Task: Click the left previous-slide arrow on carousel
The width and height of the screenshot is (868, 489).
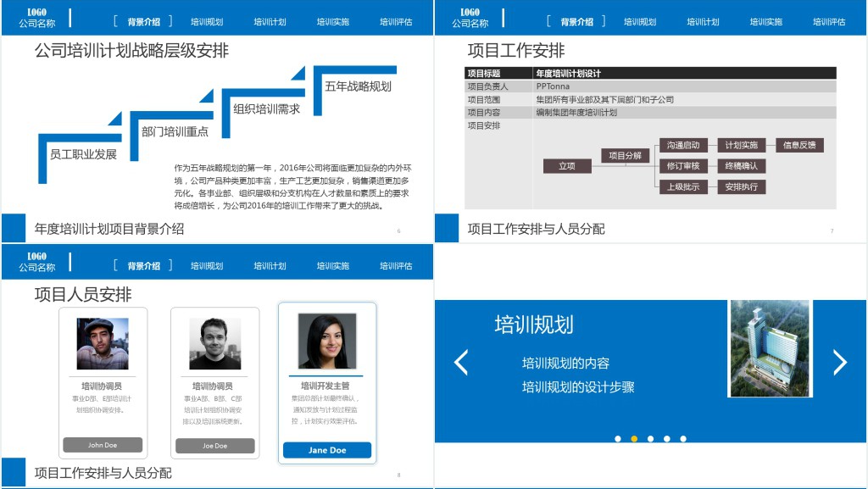Action: tap(461, 363)
